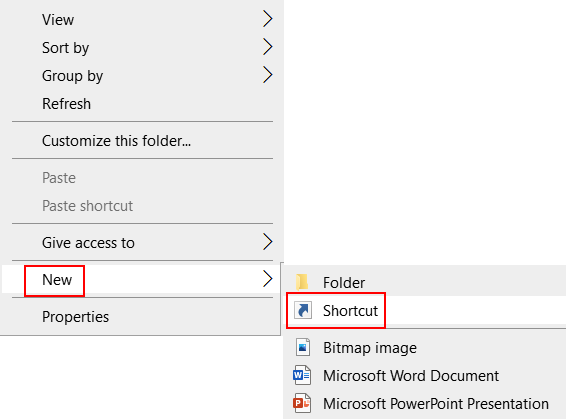This screenshot has height=419, width=566.
Task: Click the Shortcut arrow icon
Action: [x=302, y=310]
